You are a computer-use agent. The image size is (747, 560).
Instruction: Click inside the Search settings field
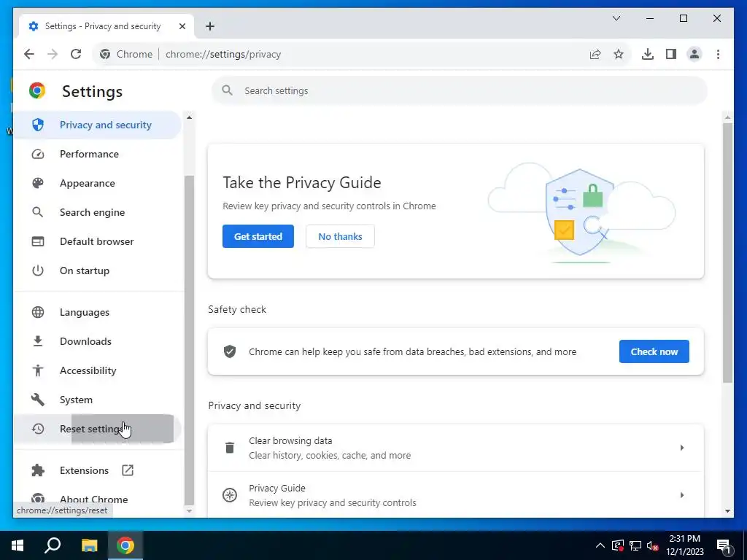[x=460, y=90]
